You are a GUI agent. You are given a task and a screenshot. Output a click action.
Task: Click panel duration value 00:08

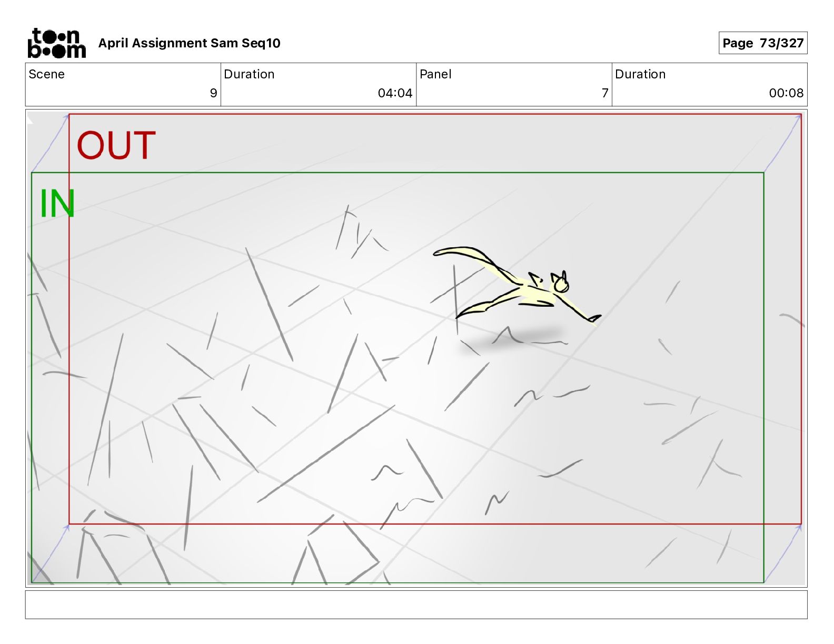coord(786,93)
